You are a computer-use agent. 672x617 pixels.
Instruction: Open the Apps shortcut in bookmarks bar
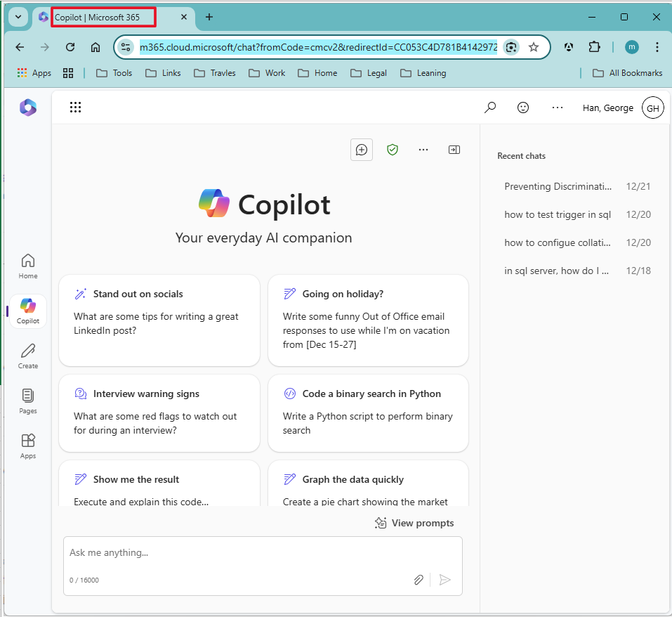click(34, 73)
